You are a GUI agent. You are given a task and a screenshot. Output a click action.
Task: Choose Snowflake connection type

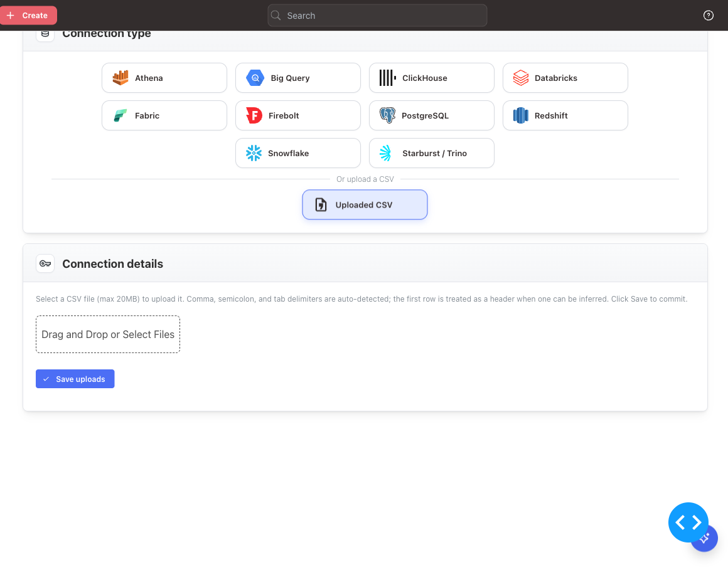[298, 153]
